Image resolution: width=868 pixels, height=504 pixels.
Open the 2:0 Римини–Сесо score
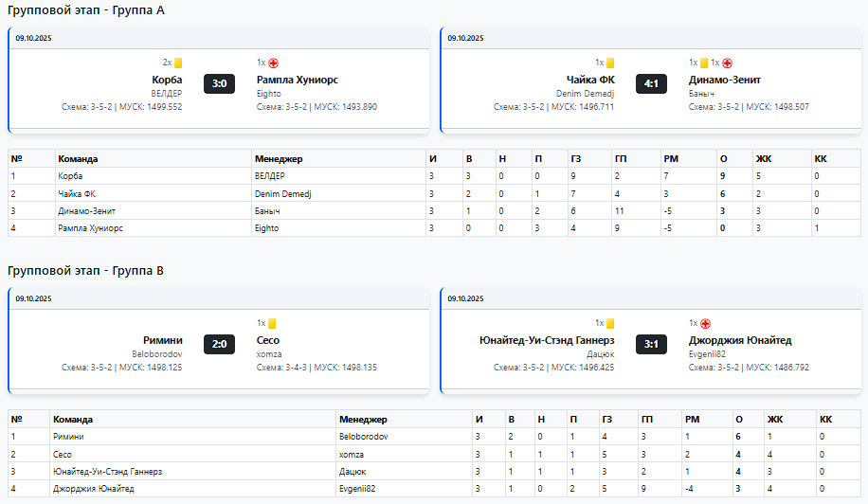coord(219,343)
